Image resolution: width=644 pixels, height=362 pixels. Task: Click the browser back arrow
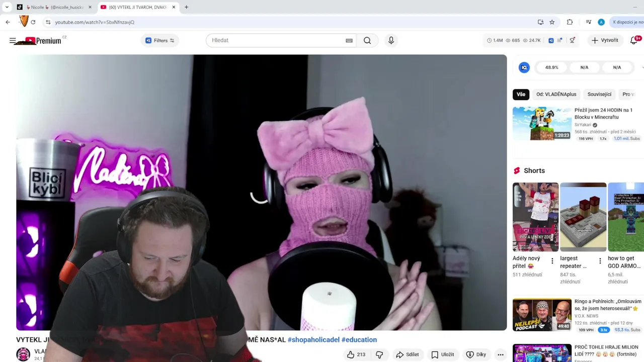pyautogui.click(x=8, y=22)
